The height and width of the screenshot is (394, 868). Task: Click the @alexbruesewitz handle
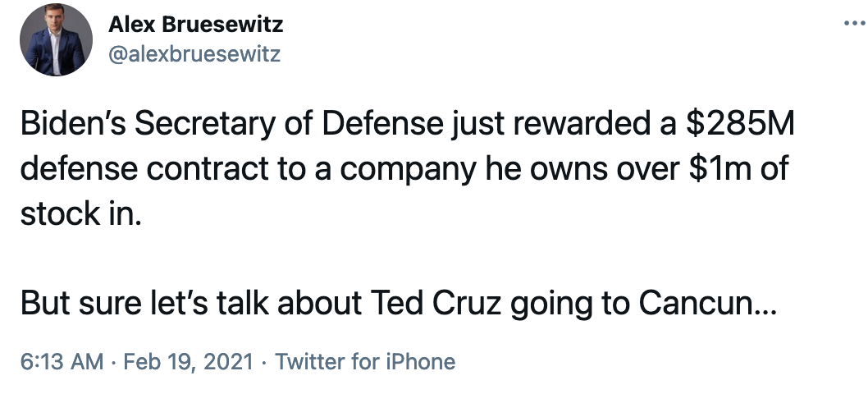[x=194, y=54]
